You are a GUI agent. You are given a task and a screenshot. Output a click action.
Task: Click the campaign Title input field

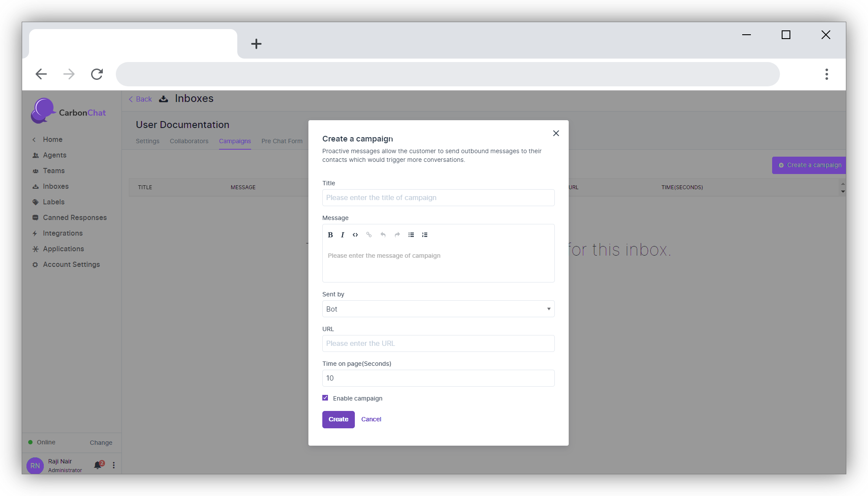click(x=438, y=198)
